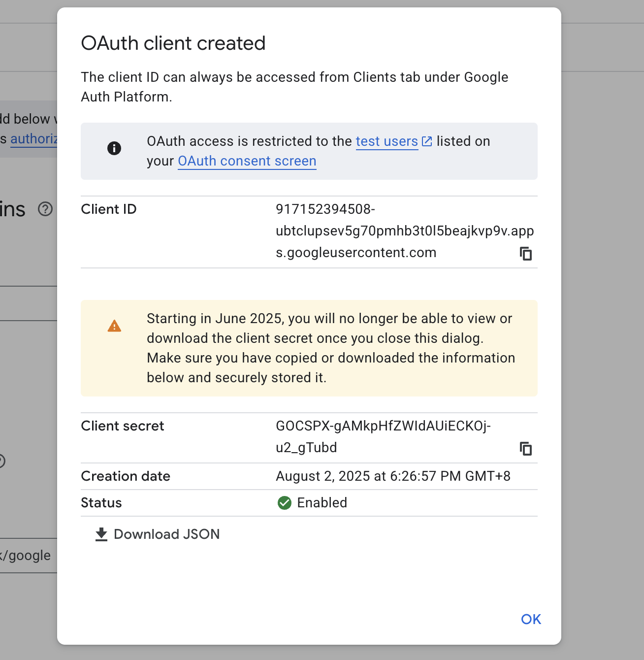Click the external link icon after test users
Image resolution: width=644 pixels, height=660 pixels.
[427, 141]
